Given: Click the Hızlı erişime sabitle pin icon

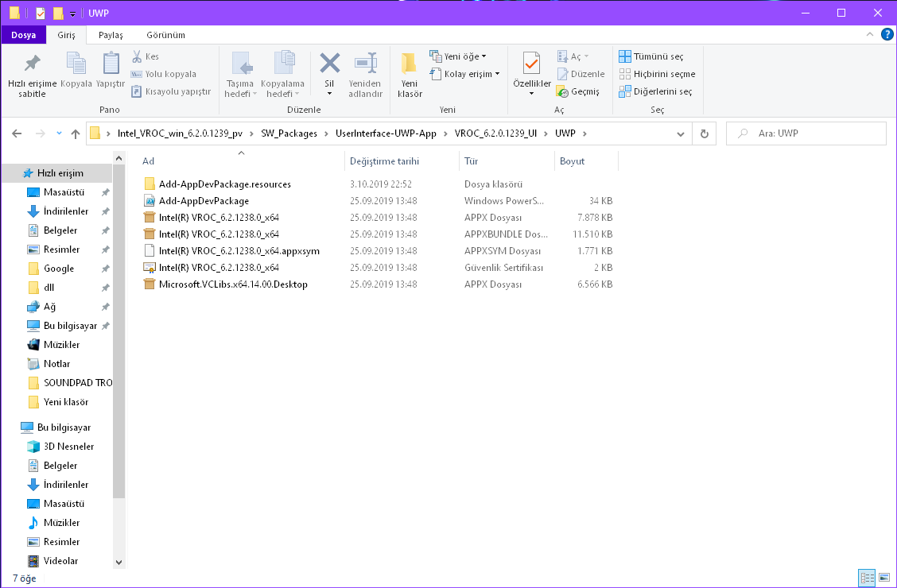Looking at the screenshot, I should 32,64.
